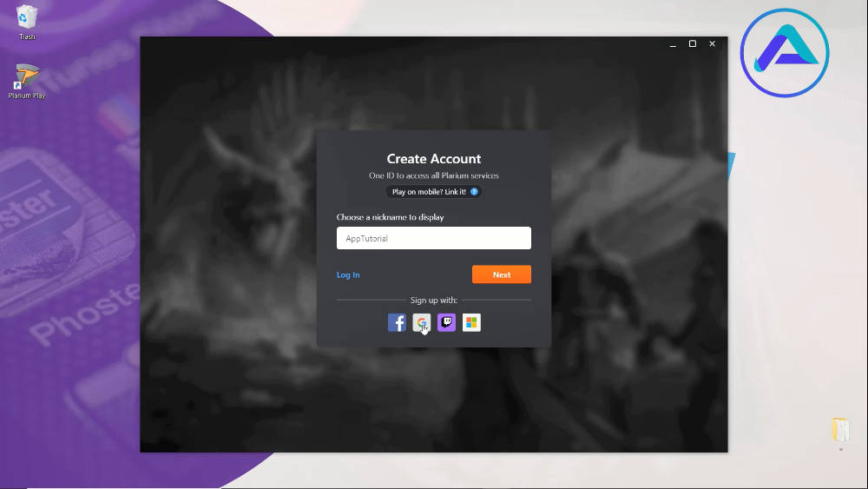Viewport: 868px width, 489px height.
Task: Close the Plarium Play window
Action: click(712, 43)
